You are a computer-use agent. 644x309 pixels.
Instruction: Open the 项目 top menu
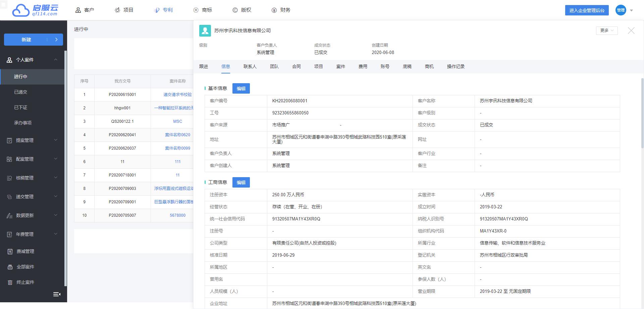point(124,10)
